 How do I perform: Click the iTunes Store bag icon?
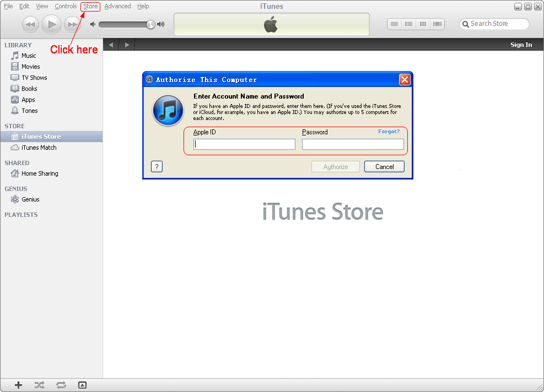[15, 137]
